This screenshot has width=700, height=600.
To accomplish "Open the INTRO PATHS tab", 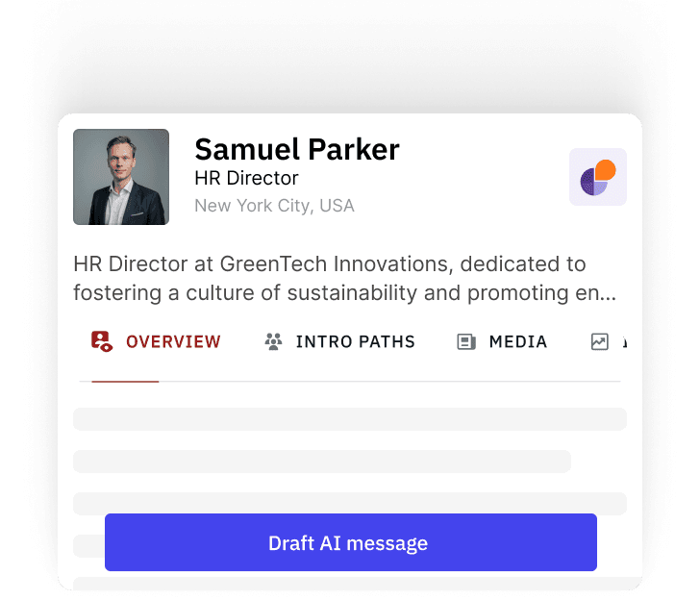I will pos(356,342).
